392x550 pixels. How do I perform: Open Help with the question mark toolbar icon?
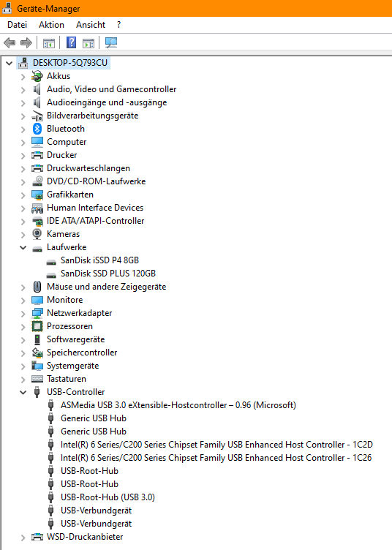72,43
